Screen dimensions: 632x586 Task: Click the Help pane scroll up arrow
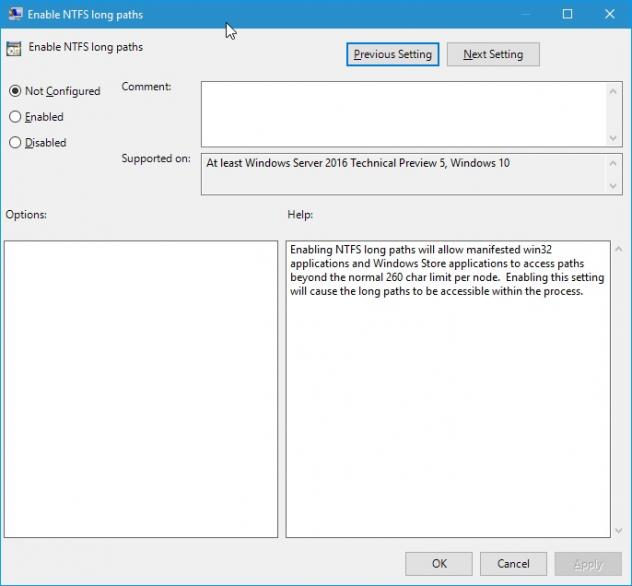point(617,250)
